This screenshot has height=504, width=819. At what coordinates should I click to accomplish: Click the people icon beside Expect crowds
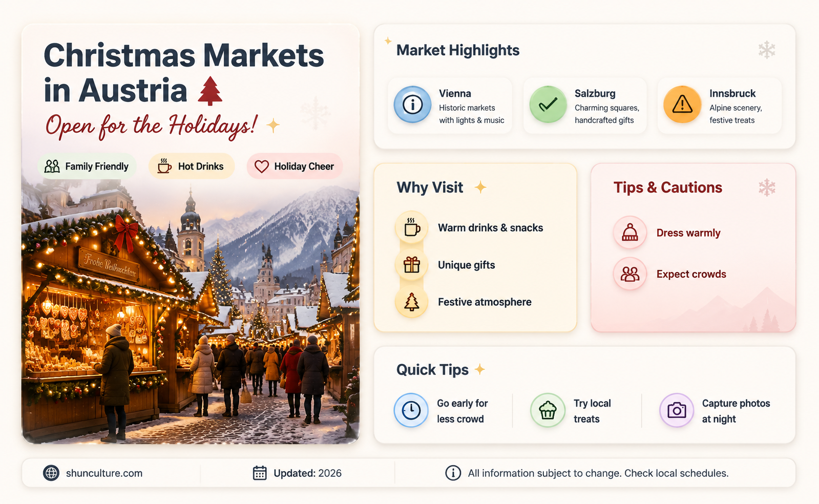(630, 274)
